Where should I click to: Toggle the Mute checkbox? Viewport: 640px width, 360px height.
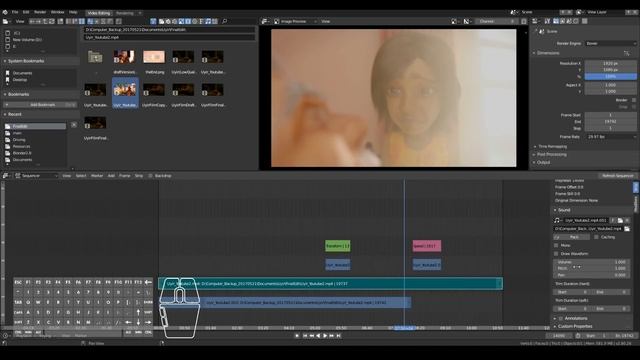point(556,246)
